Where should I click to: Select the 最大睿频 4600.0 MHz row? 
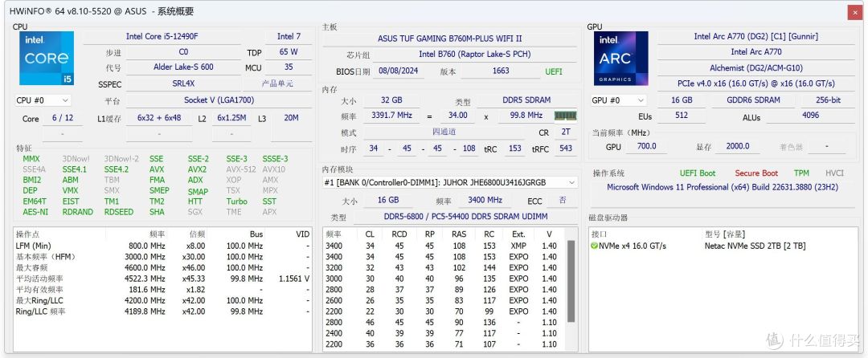point(162,268)
